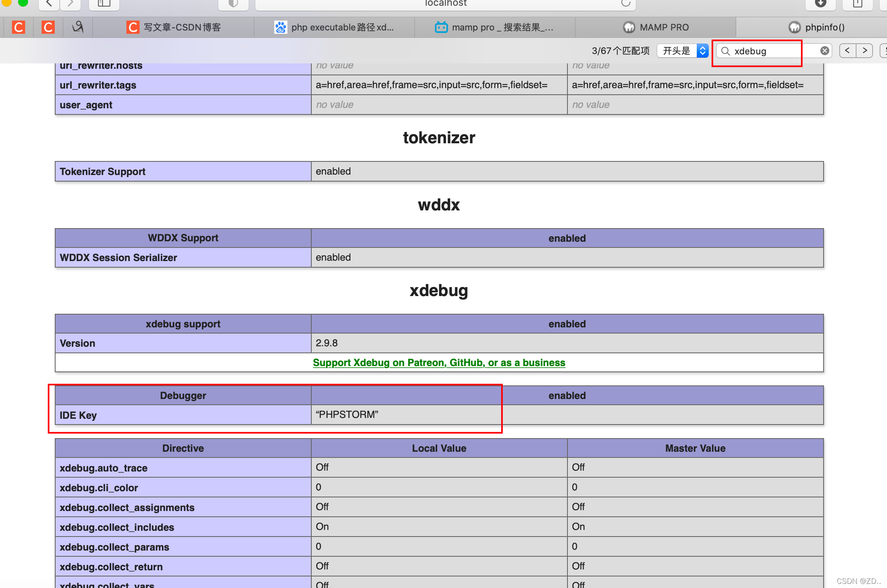
Task: Click the share toolbar button
Action: coord(858,4)
